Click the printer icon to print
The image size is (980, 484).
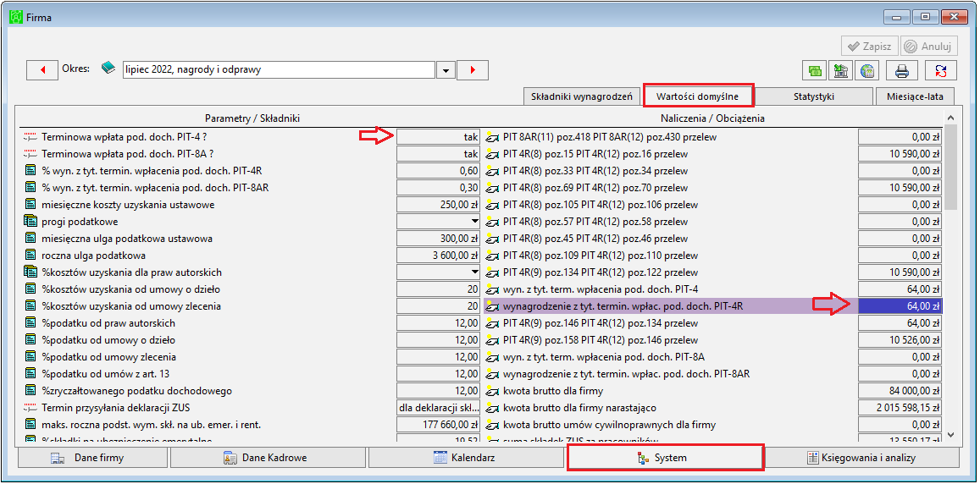coord(902,70)
